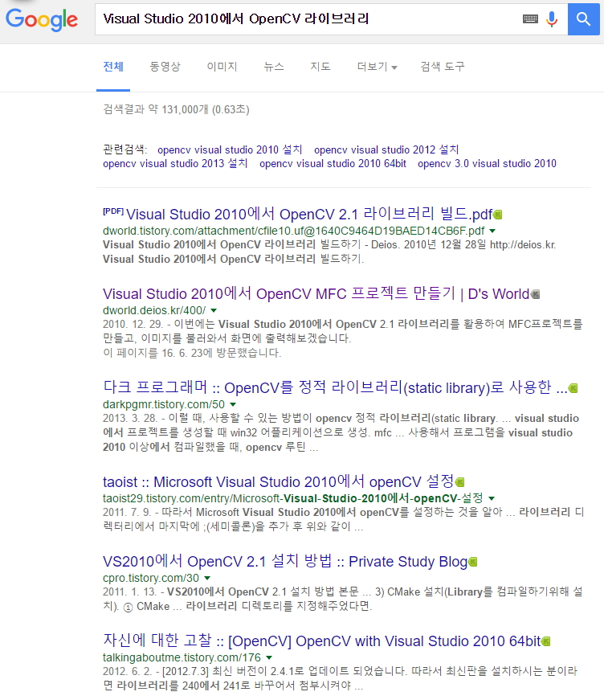This screenshot has width=604, height=700.
Task: Click related search 'opencv visual studio 2012 설치'
Action: coord(386,149)
